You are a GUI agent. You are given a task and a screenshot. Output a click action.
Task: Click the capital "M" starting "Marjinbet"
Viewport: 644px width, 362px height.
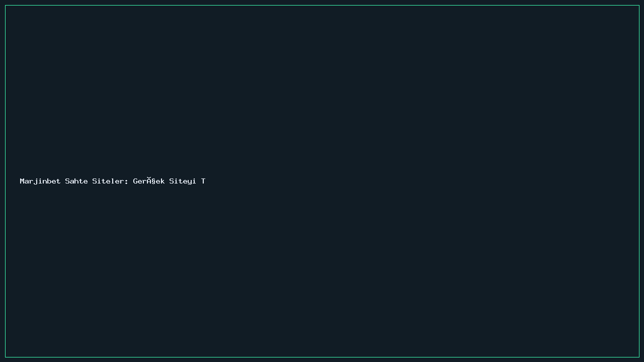pos(22,181)
